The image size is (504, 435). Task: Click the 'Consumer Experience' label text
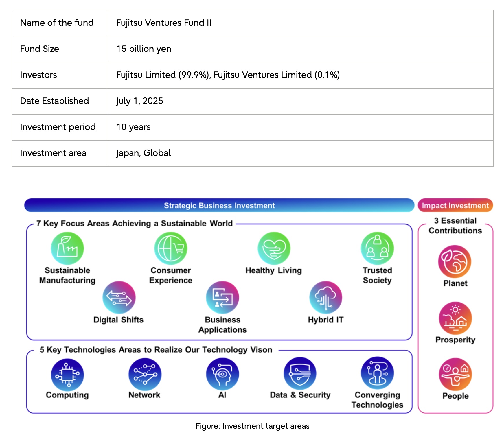(x=171, y=275)
